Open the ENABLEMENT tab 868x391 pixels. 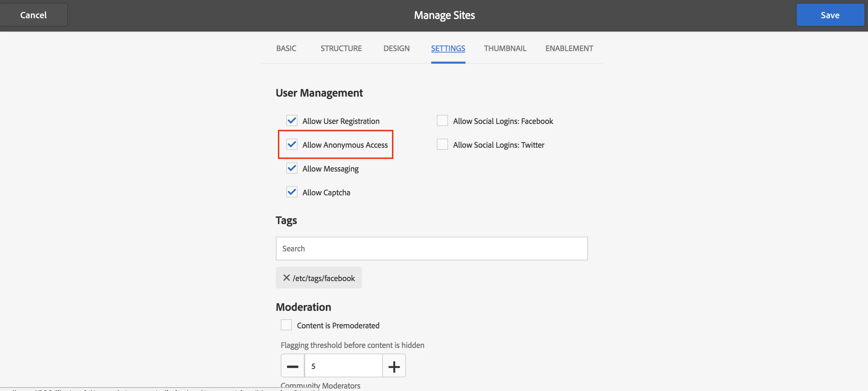[x=569, y=48]
